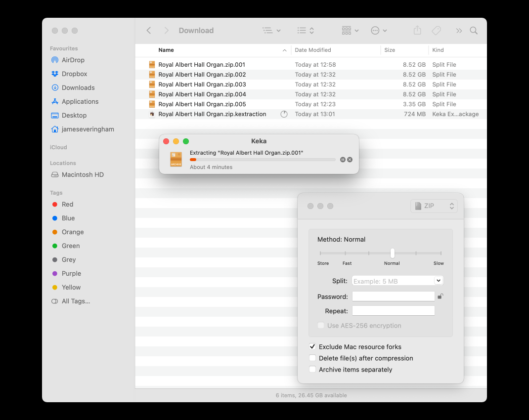
Task: Click the Tags toolbar icon
Action: pos(436,31)
